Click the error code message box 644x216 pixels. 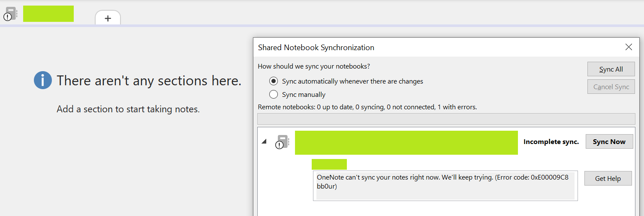click(x=445, y=186)
